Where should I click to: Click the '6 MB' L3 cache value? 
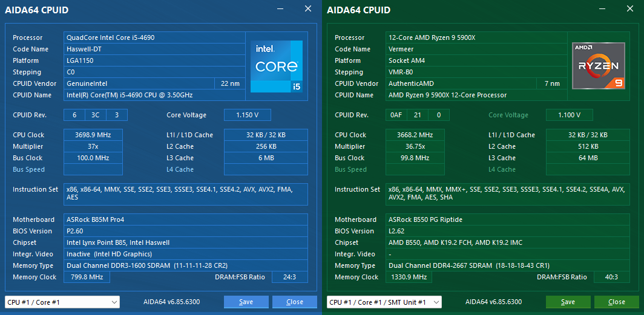click(266, 157)
